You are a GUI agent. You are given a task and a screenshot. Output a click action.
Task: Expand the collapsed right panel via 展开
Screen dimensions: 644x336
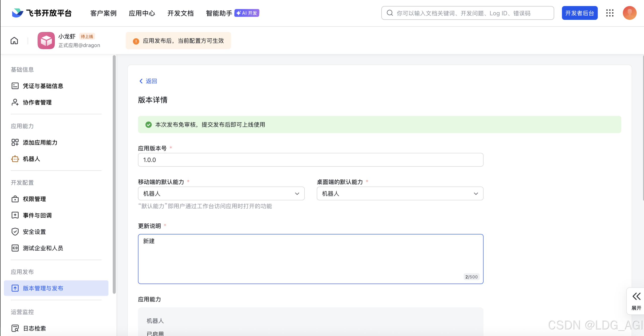[637, 301]
